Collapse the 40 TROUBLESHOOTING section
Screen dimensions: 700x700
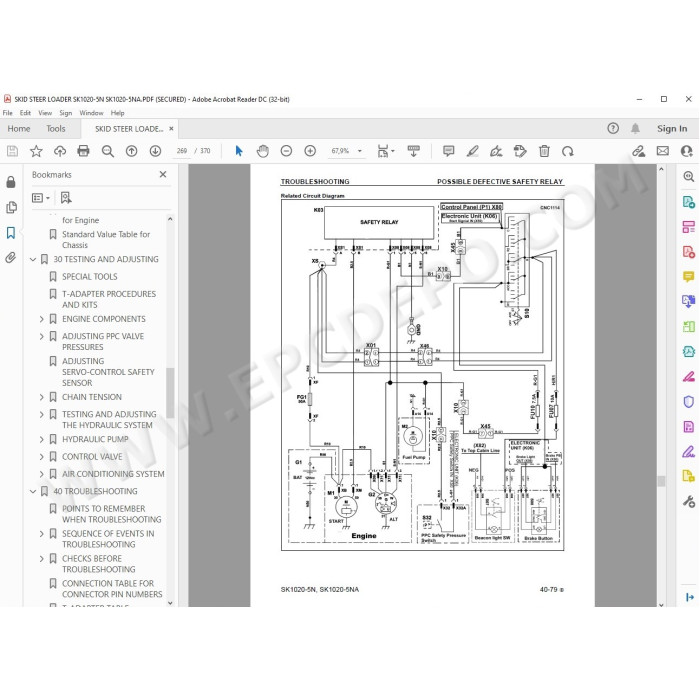tap(33, 492)
